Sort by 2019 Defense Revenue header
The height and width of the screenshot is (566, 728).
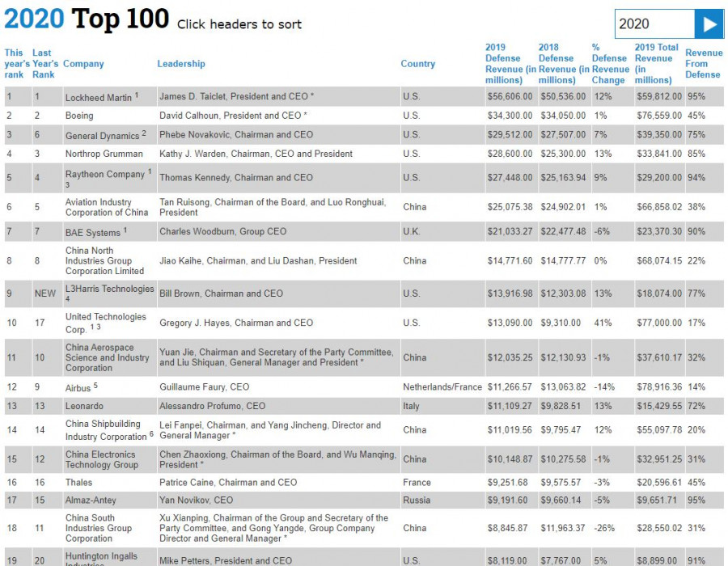coord(510,64)
